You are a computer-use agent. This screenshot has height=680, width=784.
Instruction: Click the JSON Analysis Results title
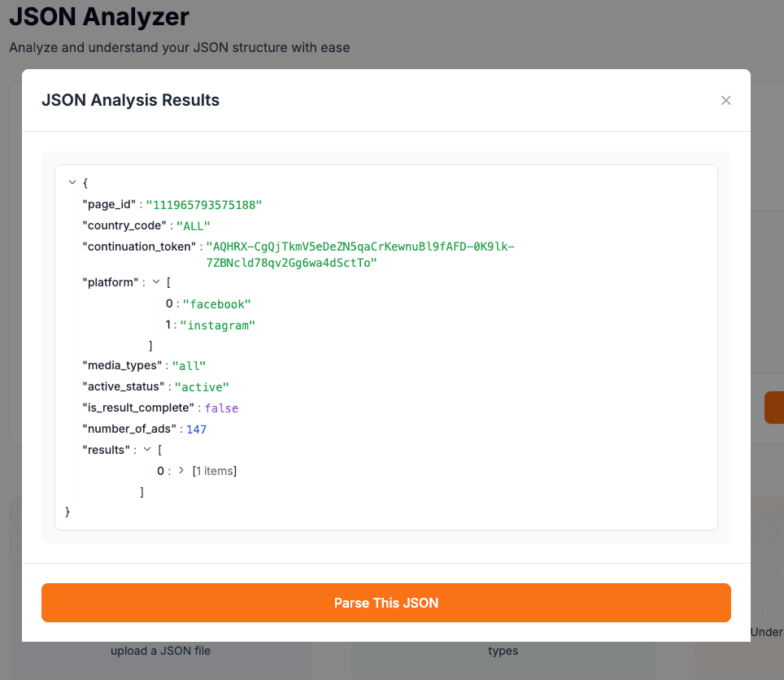(x=130, y=100)
